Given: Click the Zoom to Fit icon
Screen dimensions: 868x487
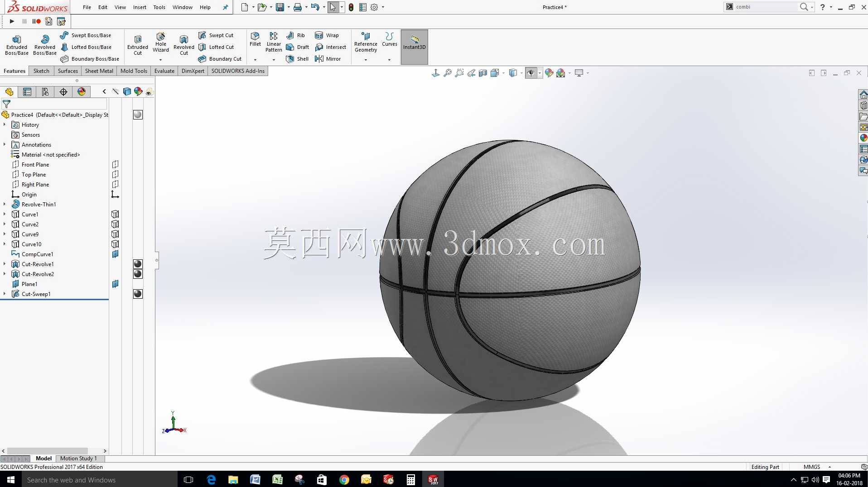Looking at the screenshot, I should pos(448,73).
